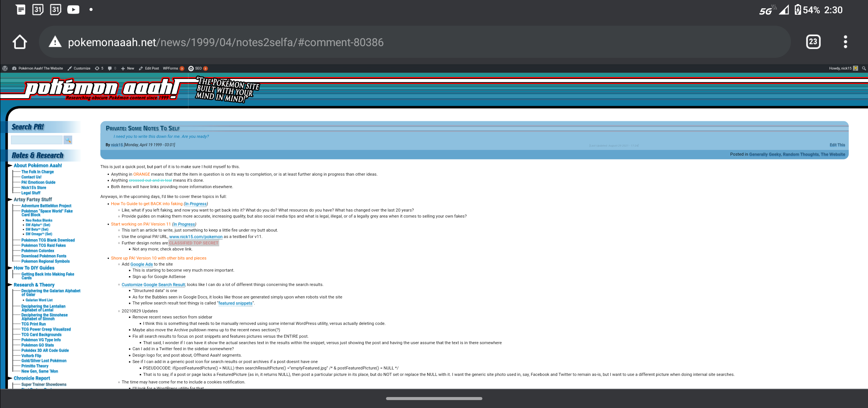Image resolution: width=868 pixels, height=408 pixels.
Task: Tap the browser address bar URL
Action: pos(226,42)
